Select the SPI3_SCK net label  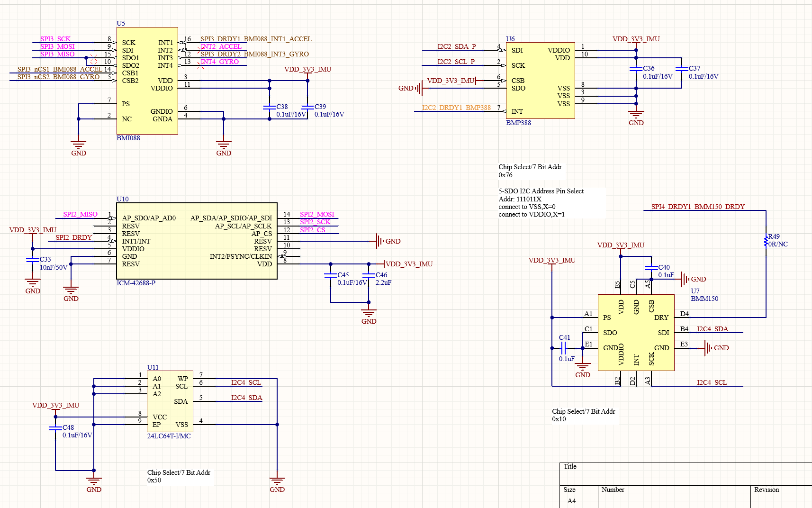(55, 39)
